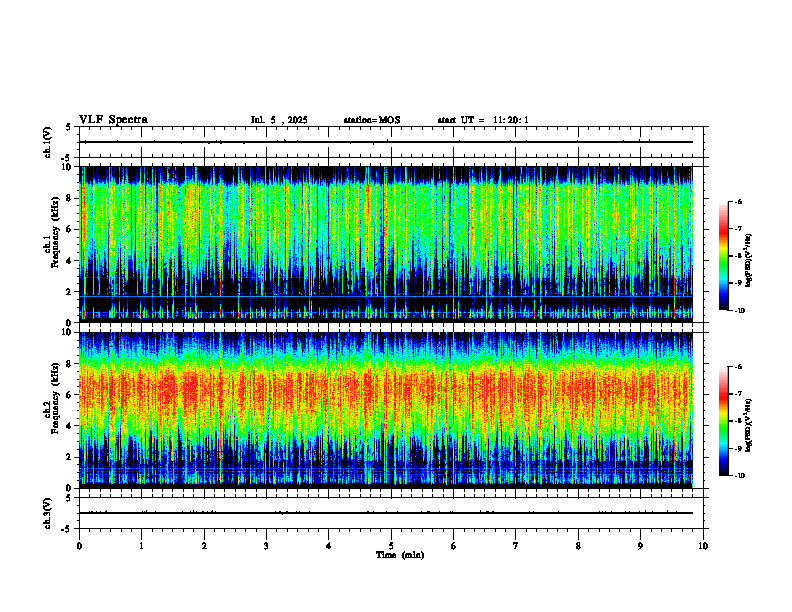The width and height of the screenshot is (792, 612).
Task: Click time axis tick label "6"
Action: (x=453, y=546)
